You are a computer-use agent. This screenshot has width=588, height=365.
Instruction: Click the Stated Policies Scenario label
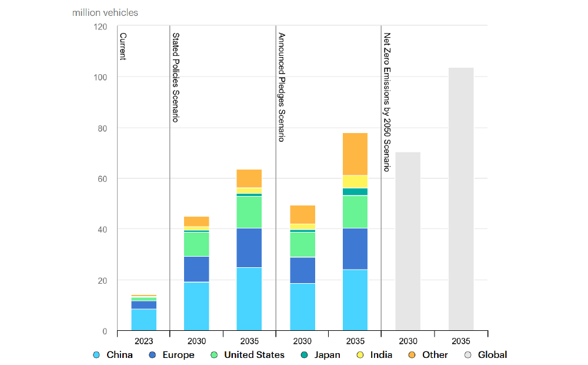(x=175, y=77)
